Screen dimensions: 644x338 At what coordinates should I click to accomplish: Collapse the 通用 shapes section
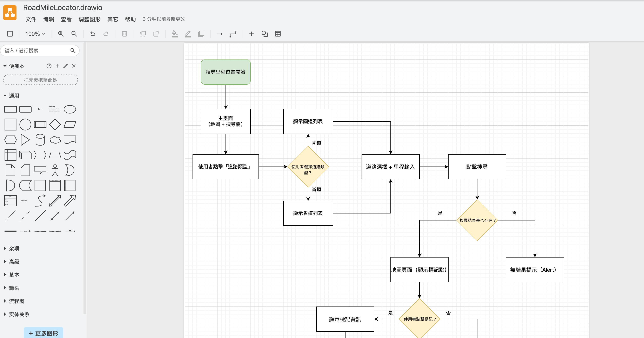tap(14, 96)
